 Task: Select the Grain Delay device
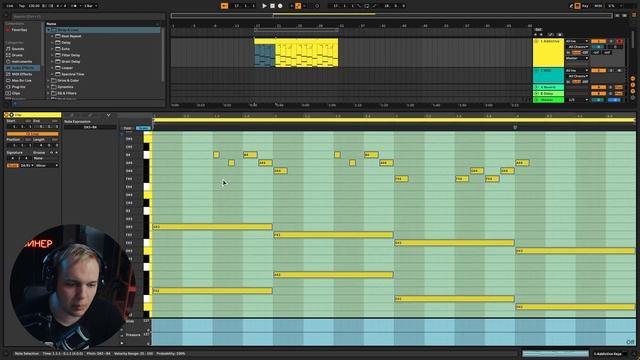[x=71, y=62]
